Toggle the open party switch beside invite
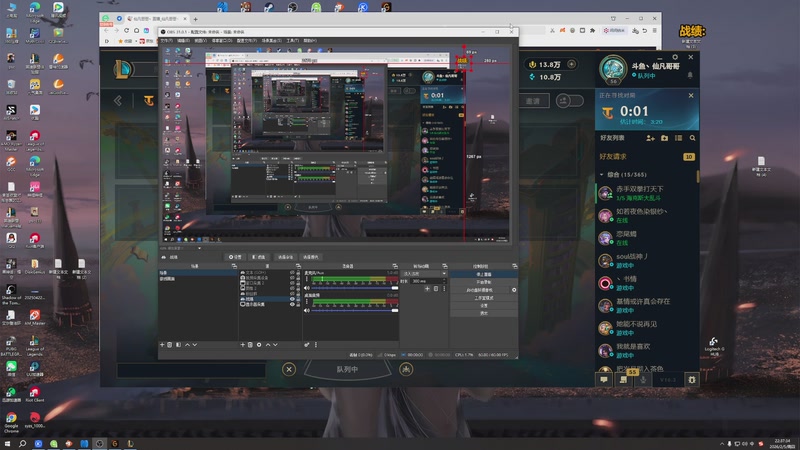 point(569,101)
